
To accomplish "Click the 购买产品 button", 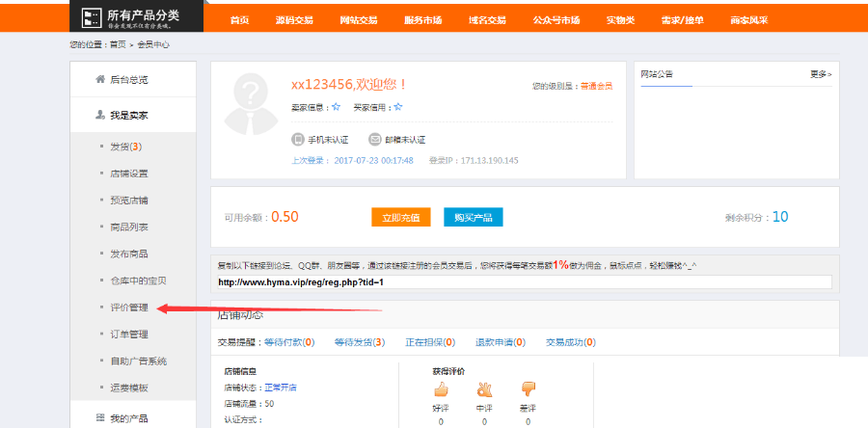I will (x=474, y=217).
